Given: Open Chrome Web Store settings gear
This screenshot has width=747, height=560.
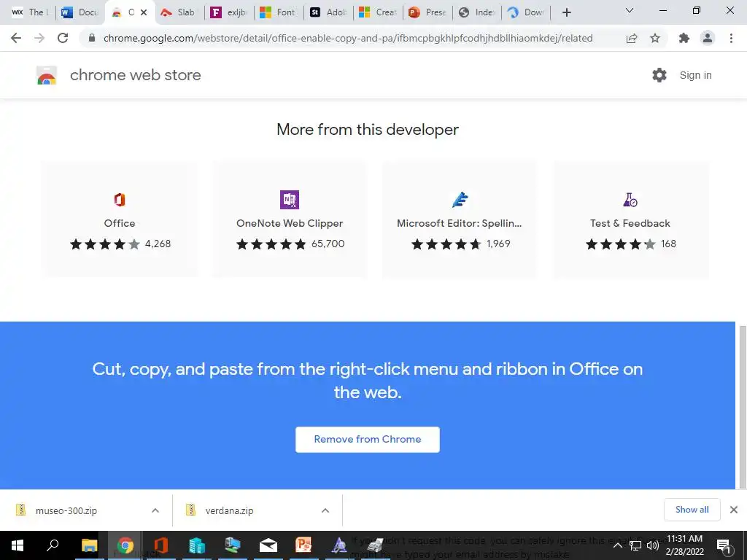Looking at the screenshot, I should coord(659,75).
